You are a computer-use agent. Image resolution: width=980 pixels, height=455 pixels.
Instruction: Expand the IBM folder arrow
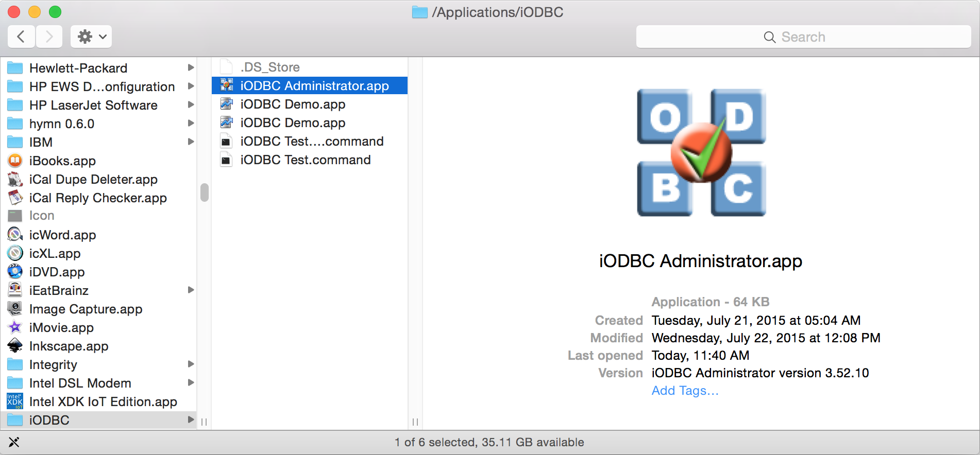[191, 142]
